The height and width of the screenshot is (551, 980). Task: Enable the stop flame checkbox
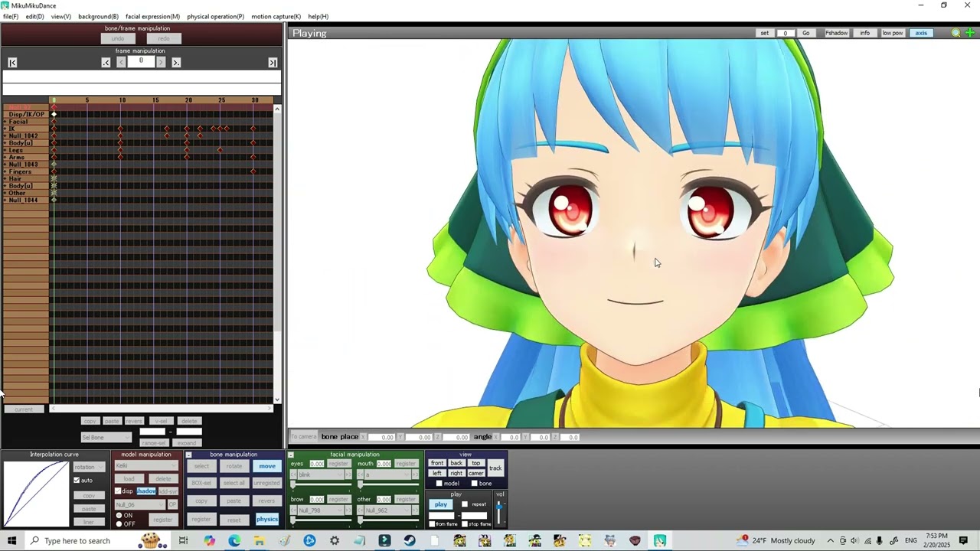465,524
